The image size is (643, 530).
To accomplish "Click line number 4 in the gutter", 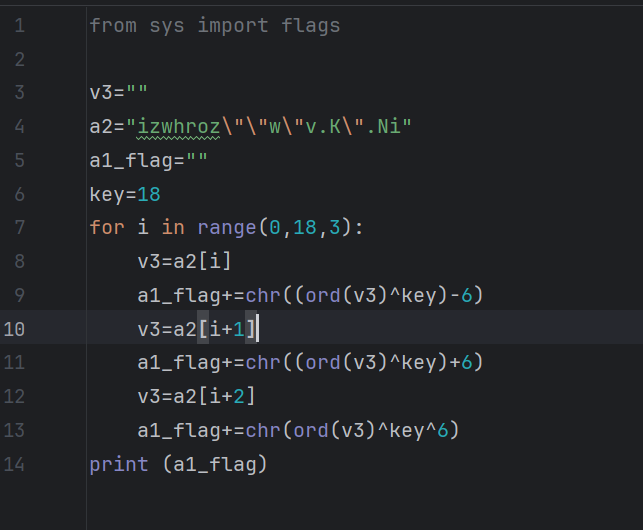I will 20,126.
